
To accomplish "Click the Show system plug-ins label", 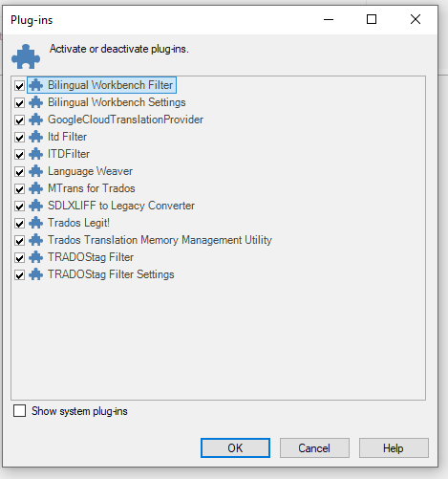I will coord(79,411).
